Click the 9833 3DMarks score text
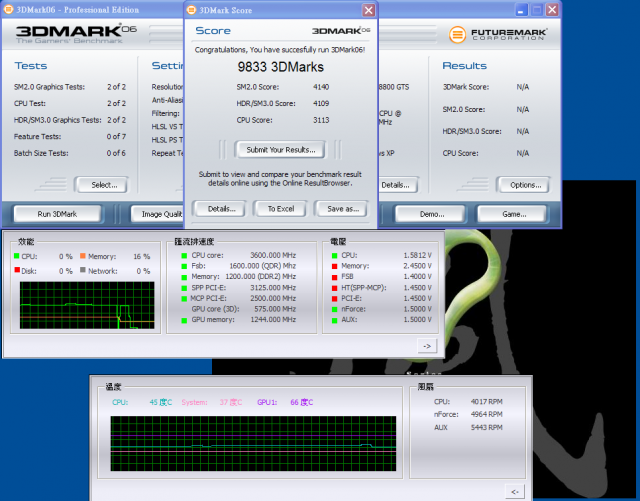This screenshot has height=501, width=640. (281, 67)
